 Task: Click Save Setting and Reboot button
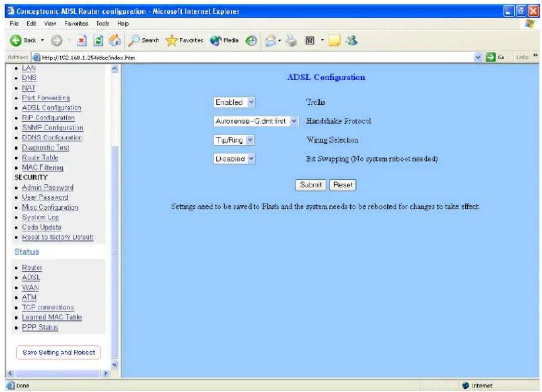[x=58, y=353]
